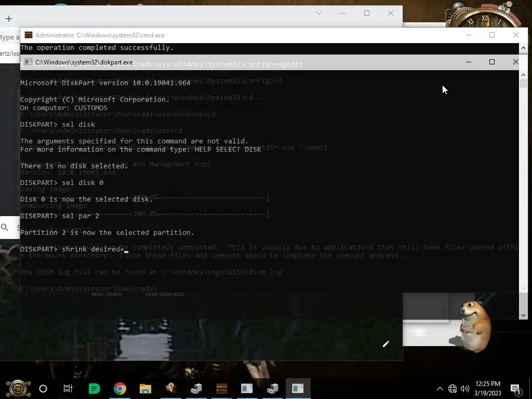This screenshot has width=532, height=399.
Task: Open the green chat app on taskbar
Action: [94, 389]
